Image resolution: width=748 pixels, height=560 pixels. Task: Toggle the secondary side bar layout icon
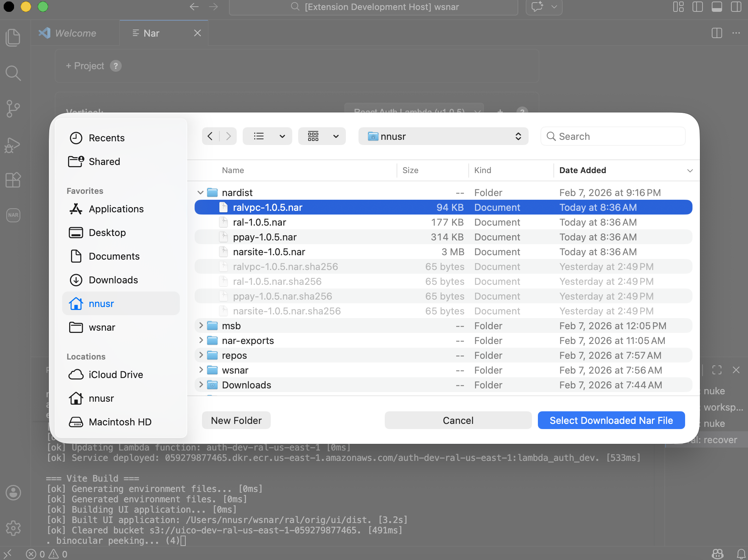[736, 7]
